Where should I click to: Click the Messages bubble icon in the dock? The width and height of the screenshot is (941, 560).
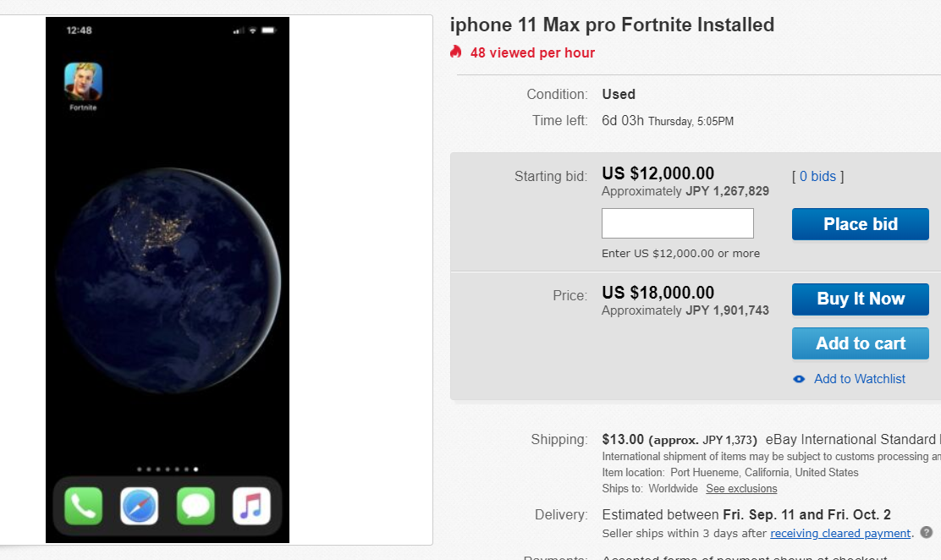point(195,506)
